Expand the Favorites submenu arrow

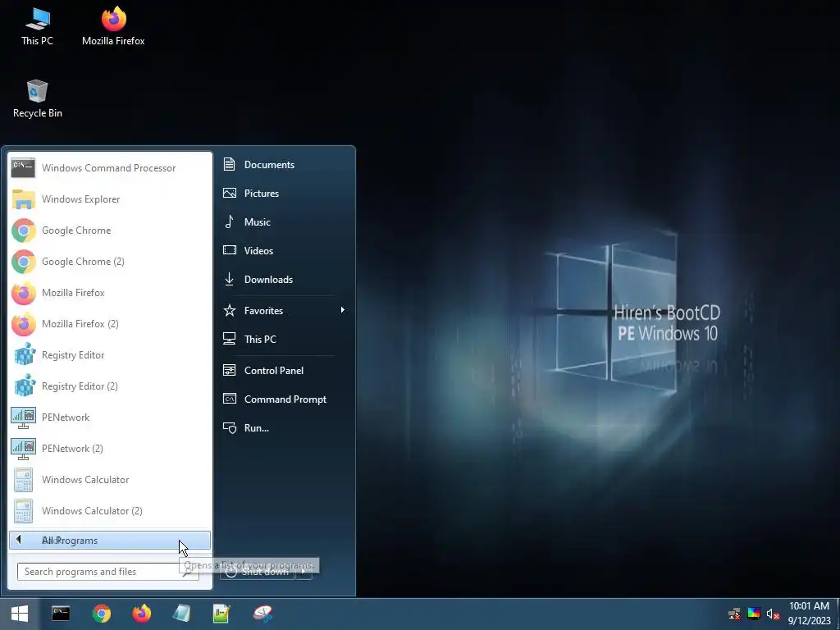(x=342, y=310)
